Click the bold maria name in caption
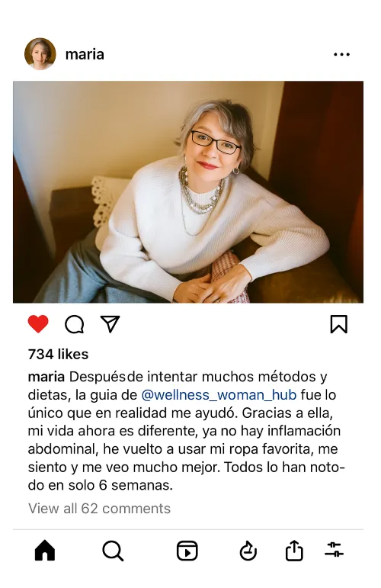381x588 pixels. (46, 377)
